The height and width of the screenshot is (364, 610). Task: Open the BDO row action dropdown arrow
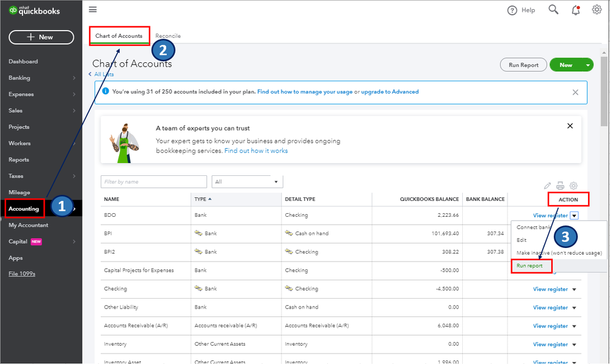pyautogui.click(x=574, y=216)
